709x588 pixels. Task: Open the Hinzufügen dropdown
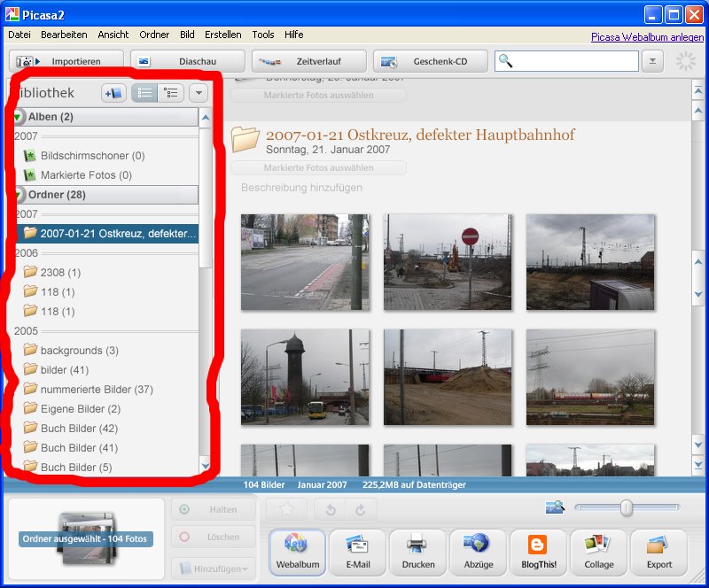tap(213, 569)
